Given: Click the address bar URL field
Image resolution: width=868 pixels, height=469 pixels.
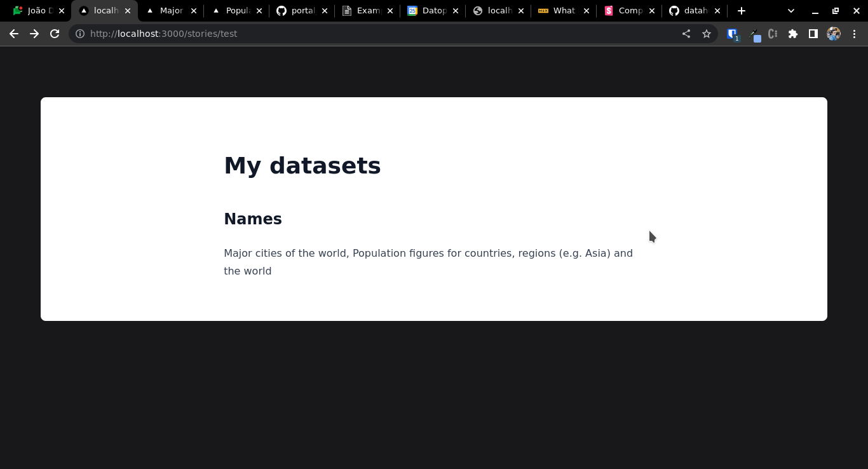Looking at the screenshot, I should [x=381, y=34].
